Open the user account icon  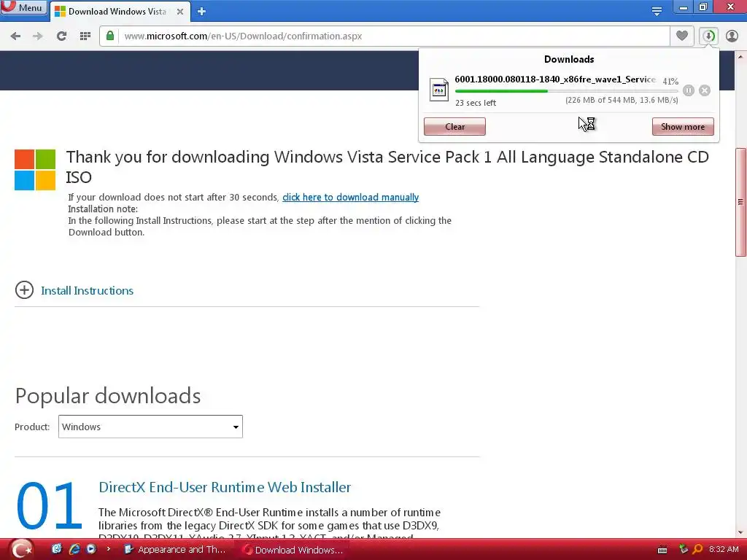click(x=732, y=36)
